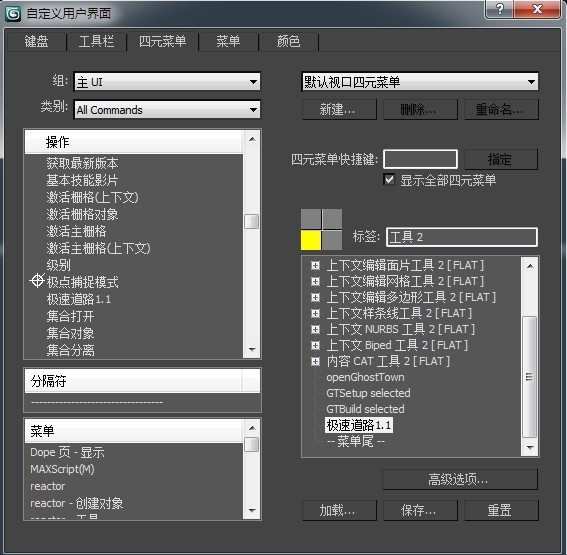
Task: Switch to the 工具栏 tab
Action: click(x=97, y=42)
